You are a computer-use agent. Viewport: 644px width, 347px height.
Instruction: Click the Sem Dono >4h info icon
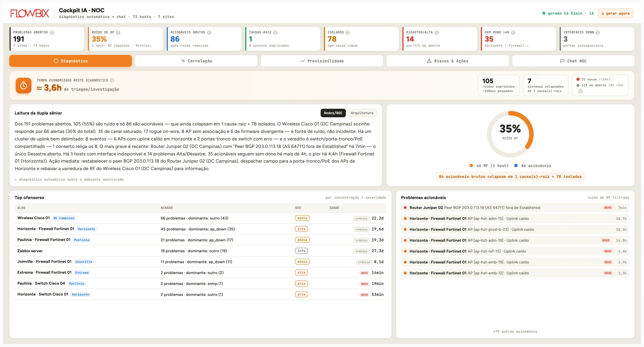point(513,32)
